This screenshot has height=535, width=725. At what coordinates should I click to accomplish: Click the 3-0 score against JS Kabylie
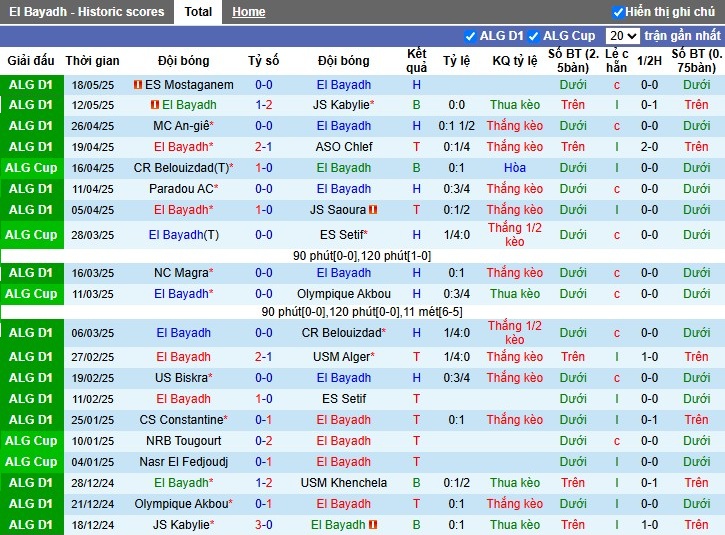point(264,525)
